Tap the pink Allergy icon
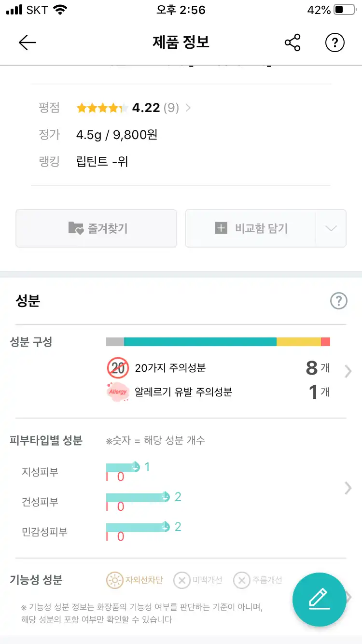 pos(118,392)
